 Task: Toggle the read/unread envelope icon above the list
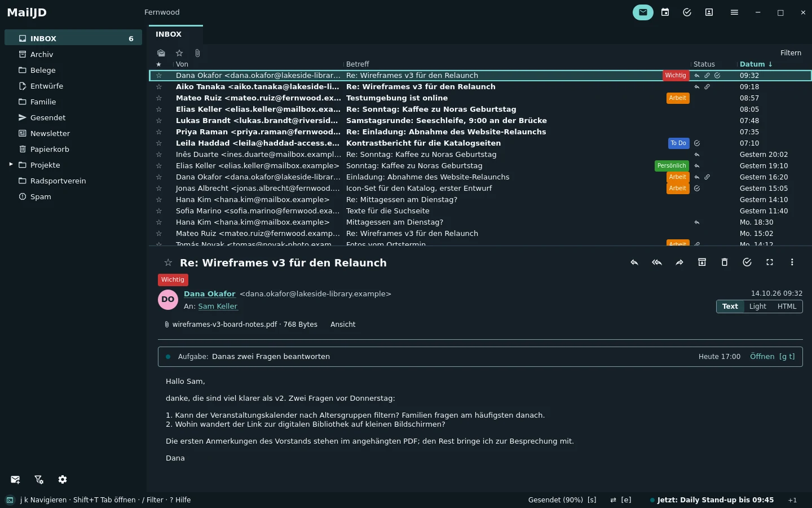click(161, 53)
